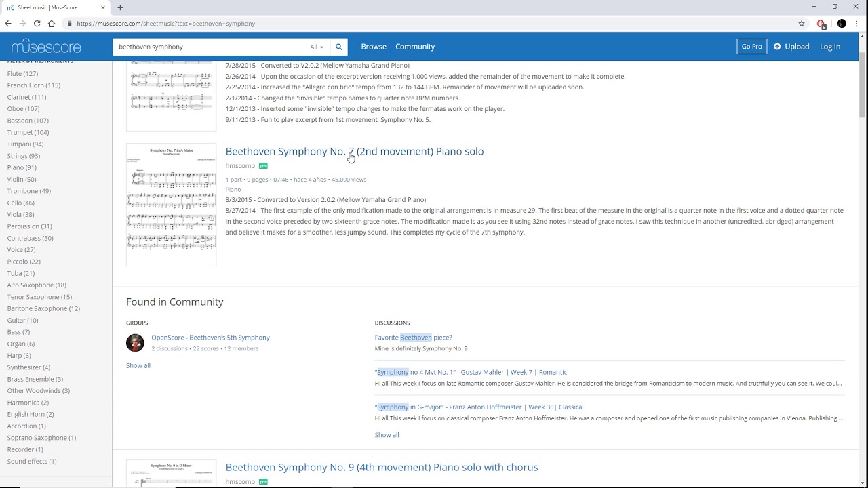
Task: Filter by Flute (127)
Action: [22, 73]
